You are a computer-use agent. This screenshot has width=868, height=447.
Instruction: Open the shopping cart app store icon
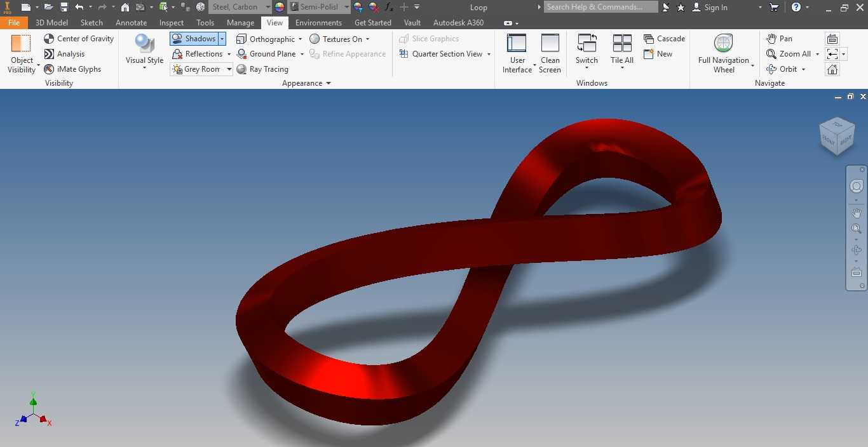click(774, 7)
